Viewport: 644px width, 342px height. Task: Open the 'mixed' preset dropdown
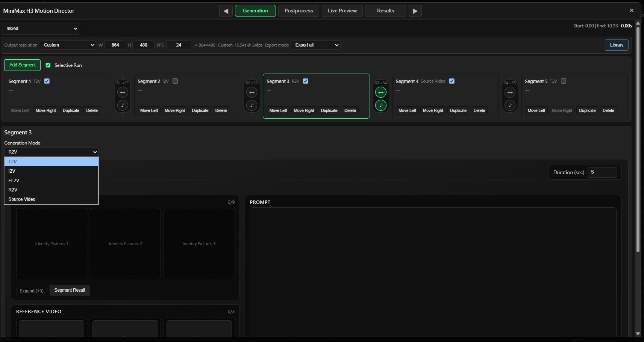click(x=40, y=29)
